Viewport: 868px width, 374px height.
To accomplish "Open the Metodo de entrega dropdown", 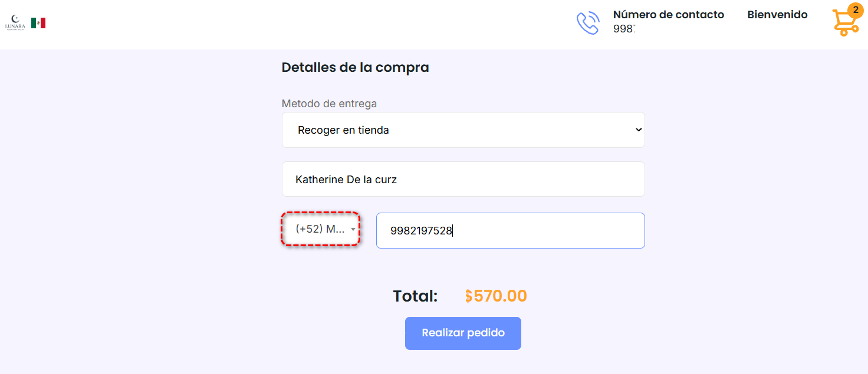I will click(x=463, y=130).
